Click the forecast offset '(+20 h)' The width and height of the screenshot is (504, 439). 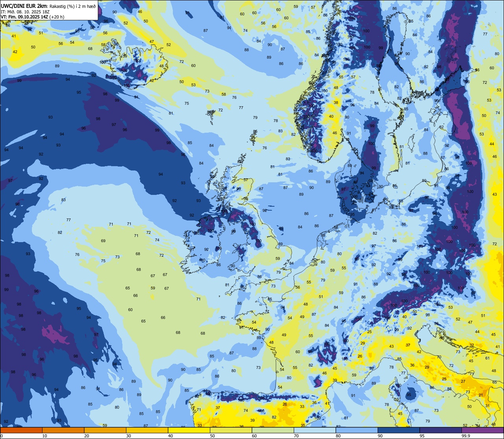click(57, 17)
